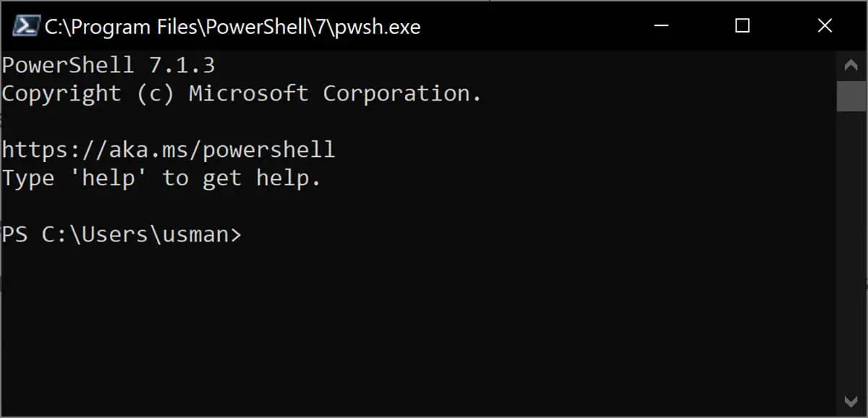The image size is (868, 418).
Task: Click the word Copyright in the console
Action: tap(61, 94)
